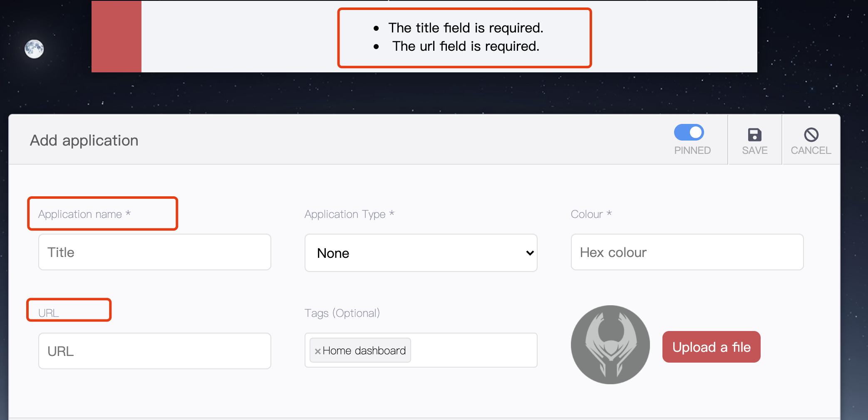Click the Hex colour input field
868x420 pixels.
687,252
